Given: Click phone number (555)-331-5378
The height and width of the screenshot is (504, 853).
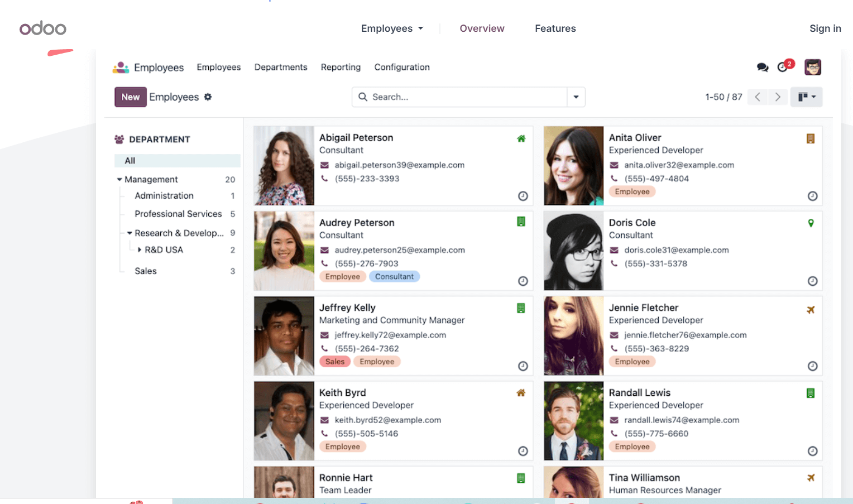Looking at the screenshot, I should point(656,264).
